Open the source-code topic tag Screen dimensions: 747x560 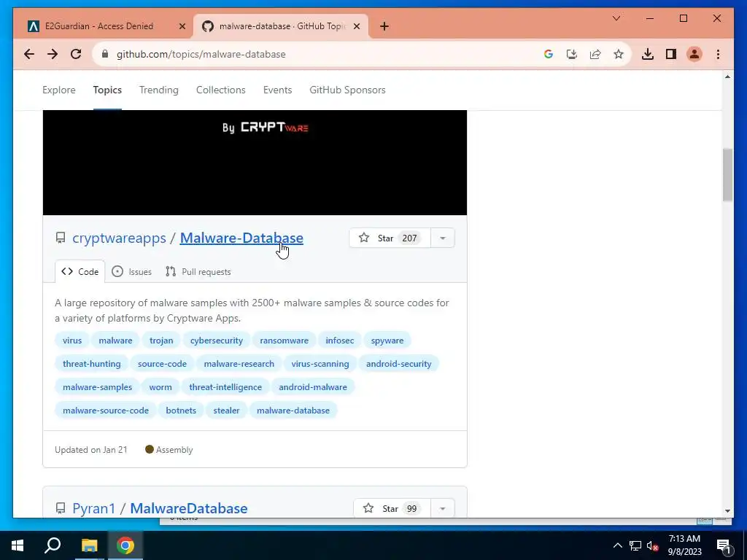pos(162,364)
